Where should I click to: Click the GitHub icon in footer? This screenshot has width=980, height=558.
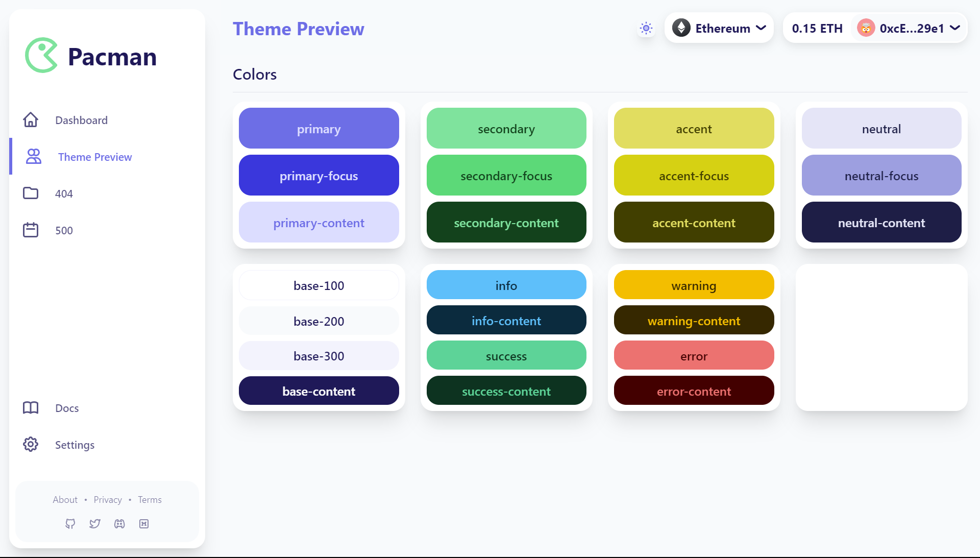point(70,524)
